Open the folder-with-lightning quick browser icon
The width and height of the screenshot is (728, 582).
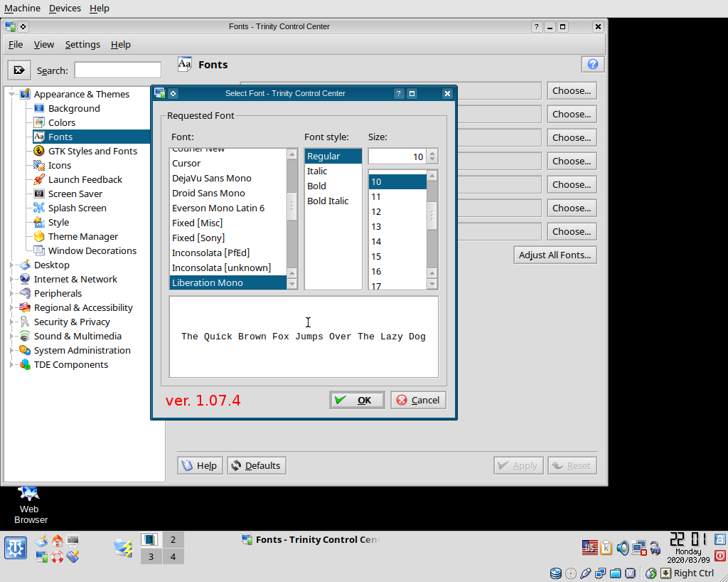click(124, 548)
